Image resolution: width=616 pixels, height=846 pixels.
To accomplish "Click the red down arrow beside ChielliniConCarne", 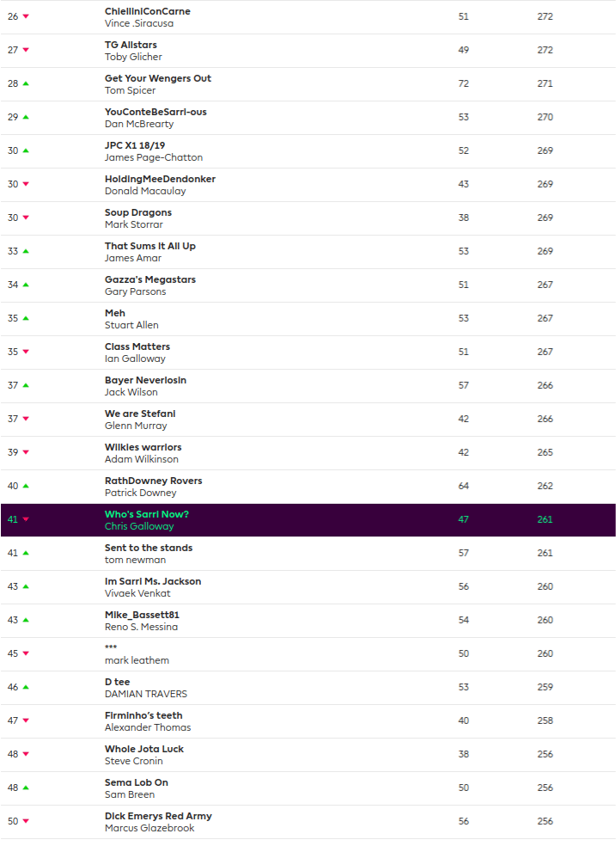I will pyautogui.click(x=26, y=17).
